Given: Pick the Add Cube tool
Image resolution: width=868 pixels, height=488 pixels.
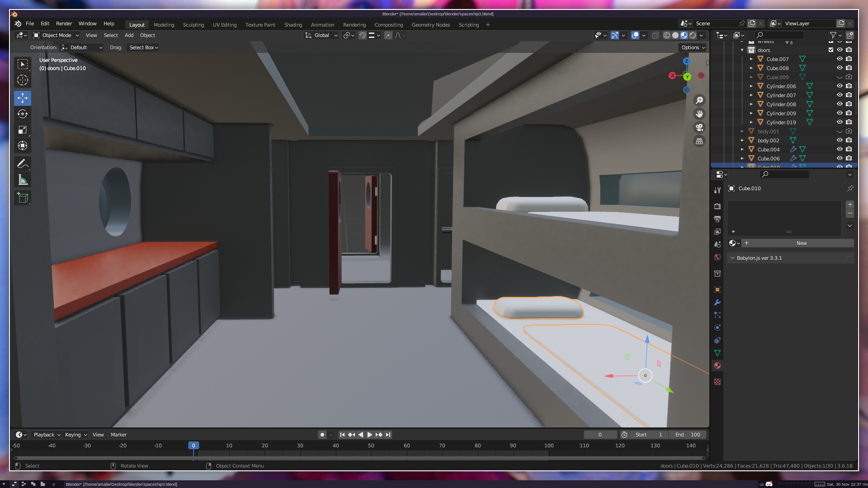Looking at the screenshot, I should click(23, 197).
